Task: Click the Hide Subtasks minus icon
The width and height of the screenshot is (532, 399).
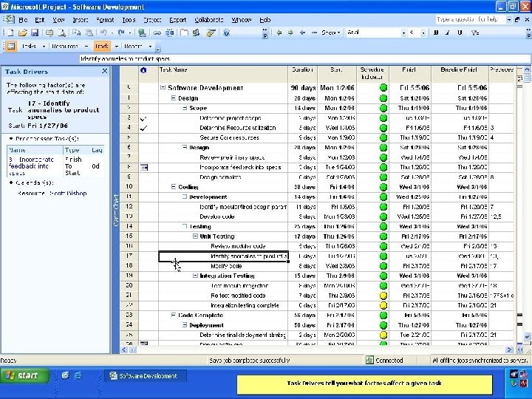Action: (x=314, y=33)
